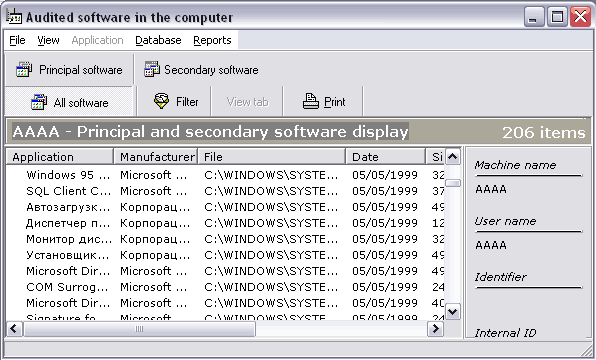The width and height of the screenshot is (596, 360).
Task: Click the All software icon
Action: coord(39,102)
